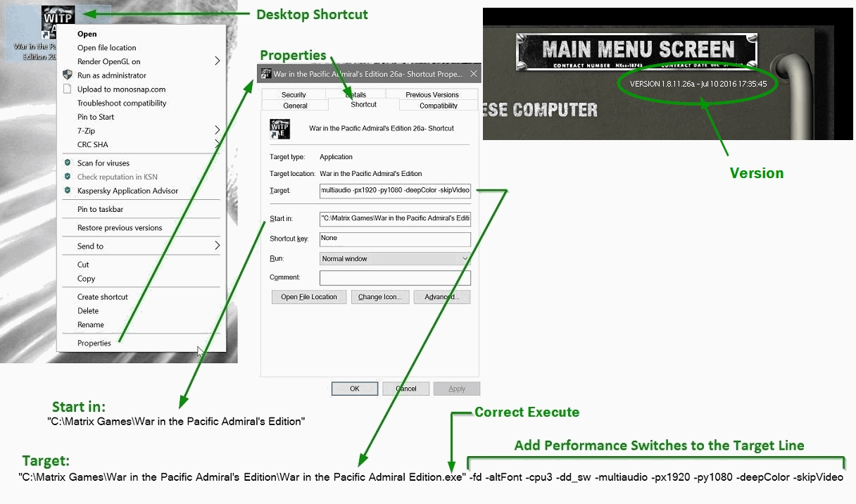856x504 pixels.
Task: Click the Target input field
Action: [395, 190]
